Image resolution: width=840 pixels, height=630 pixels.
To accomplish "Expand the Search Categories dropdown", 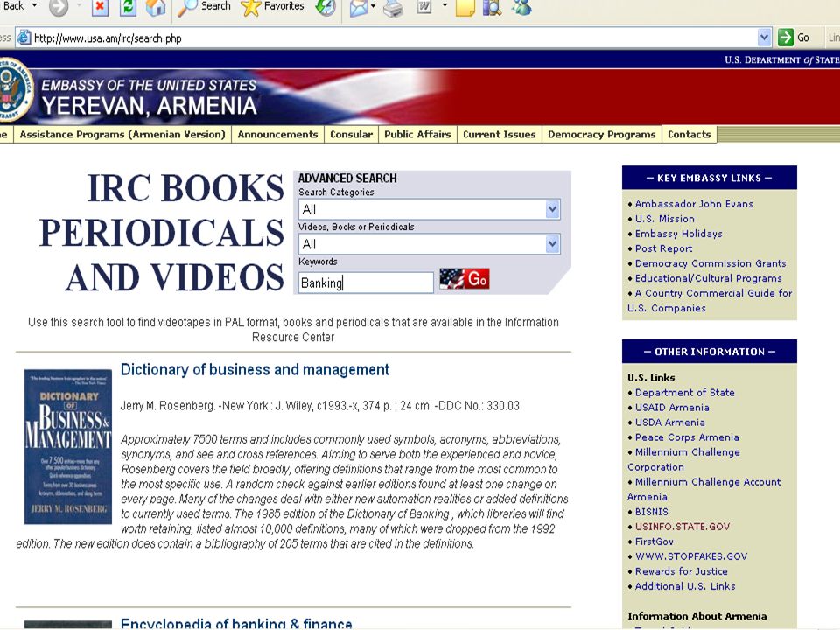I will pyautogui.click(x=429, y=209).
